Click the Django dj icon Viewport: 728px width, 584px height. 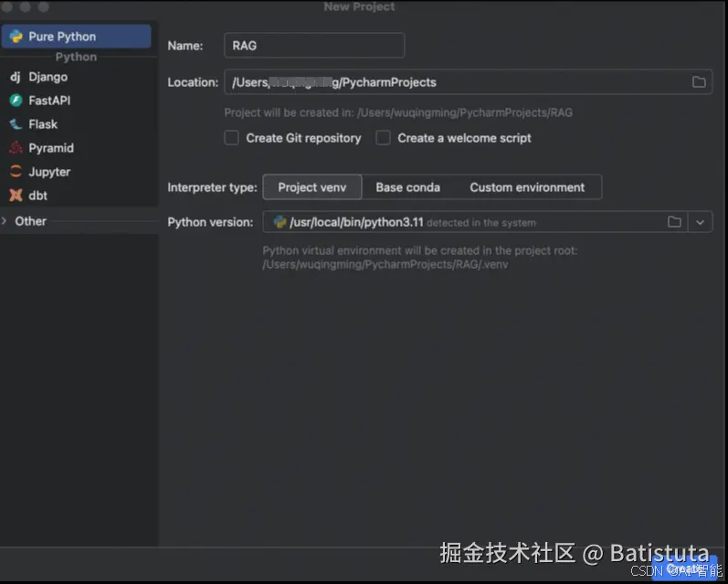click(x=16, y=77)
